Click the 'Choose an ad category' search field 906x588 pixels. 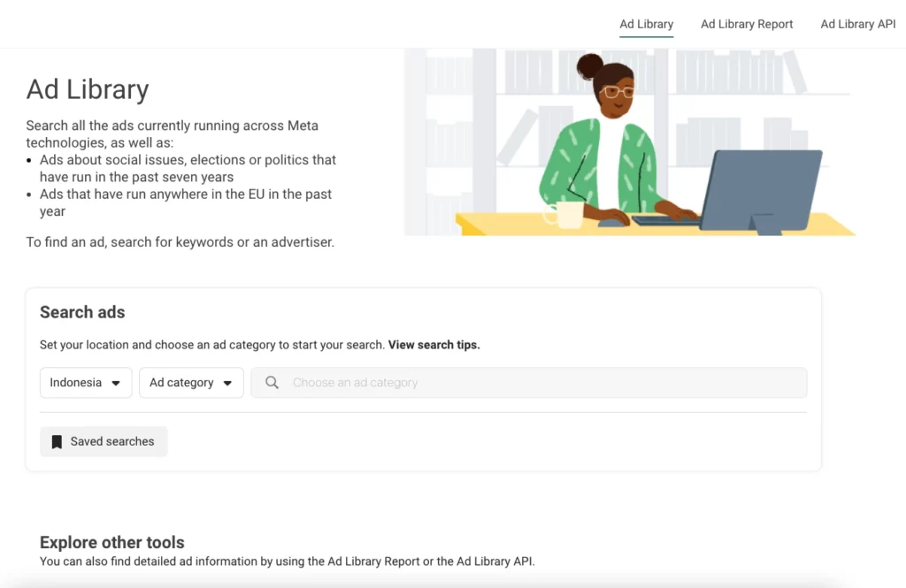click(529, 382)
